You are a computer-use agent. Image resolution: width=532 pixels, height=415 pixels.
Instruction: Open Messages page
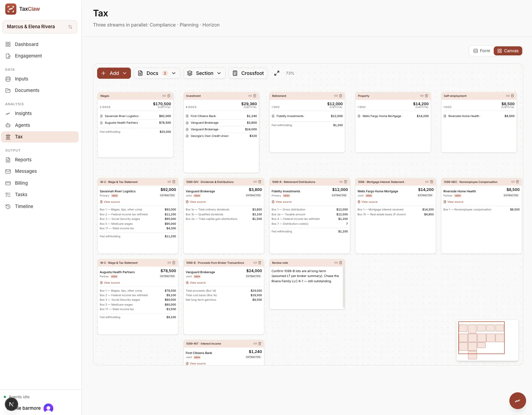pyautogui.click(x=40, y=171)
